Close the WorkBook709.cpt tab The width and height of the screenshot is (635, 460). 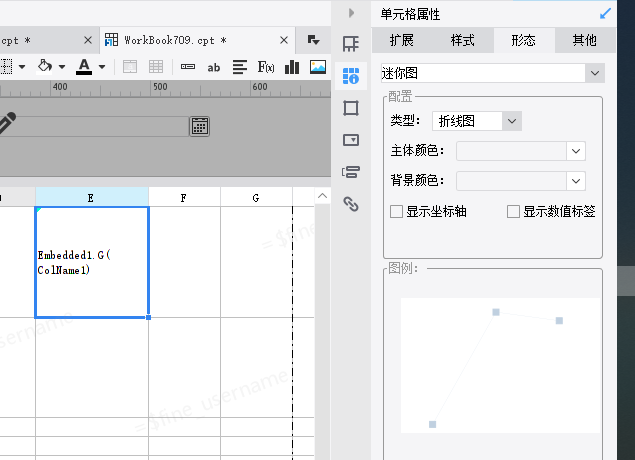pos(284,40)
